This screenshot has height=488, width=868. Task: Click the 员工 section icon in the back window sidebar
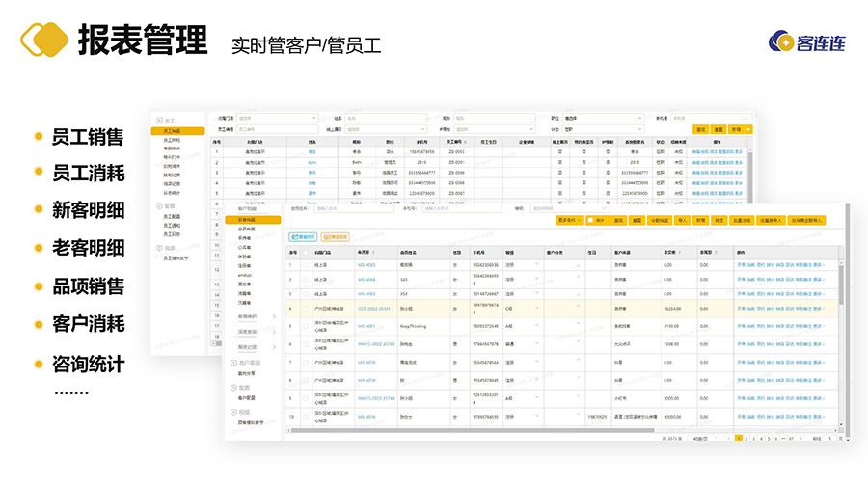click(159, 121)
